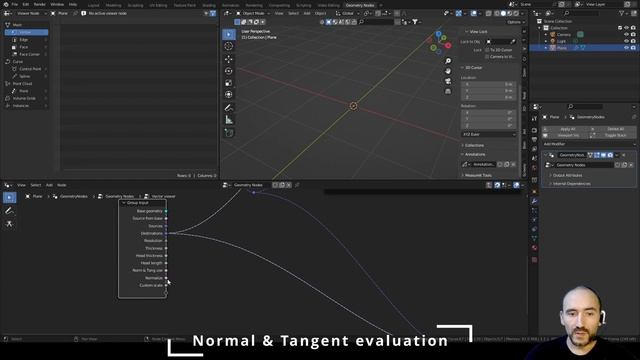Click the outliner filter funnel icon

click(622, 13)
